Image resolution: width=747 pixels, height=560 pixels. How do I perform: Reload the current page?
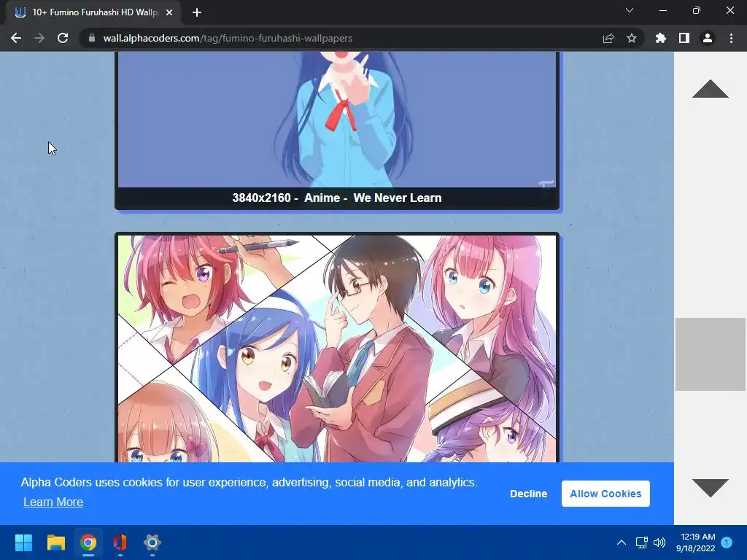63,38
